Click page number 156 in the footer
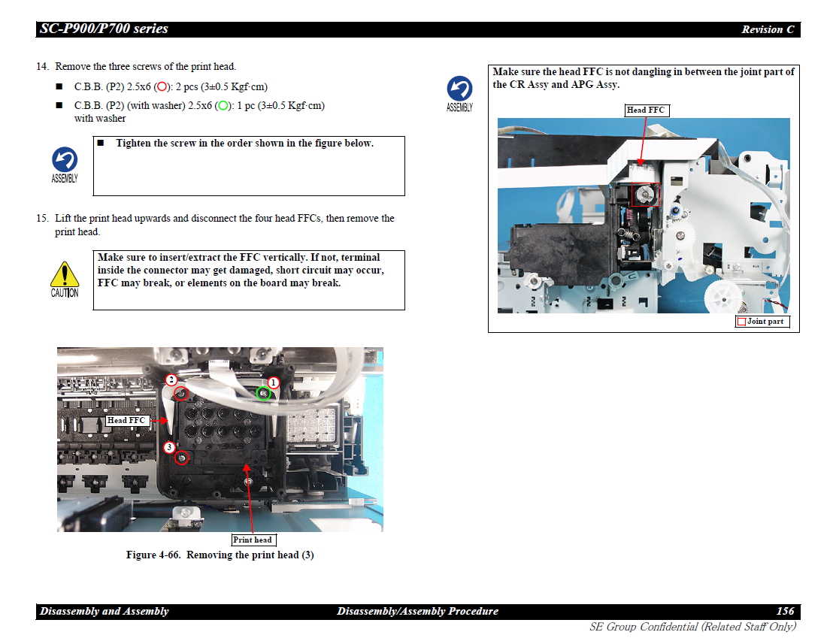Image resolution: width=836 pixels, height=644 pixels. 785,612
